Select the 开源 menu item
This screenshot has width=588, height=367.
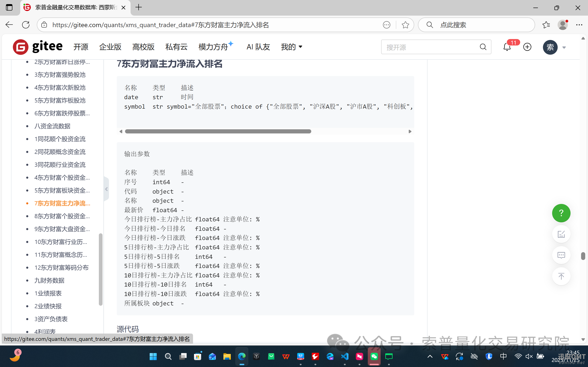[x=81, y=47]
